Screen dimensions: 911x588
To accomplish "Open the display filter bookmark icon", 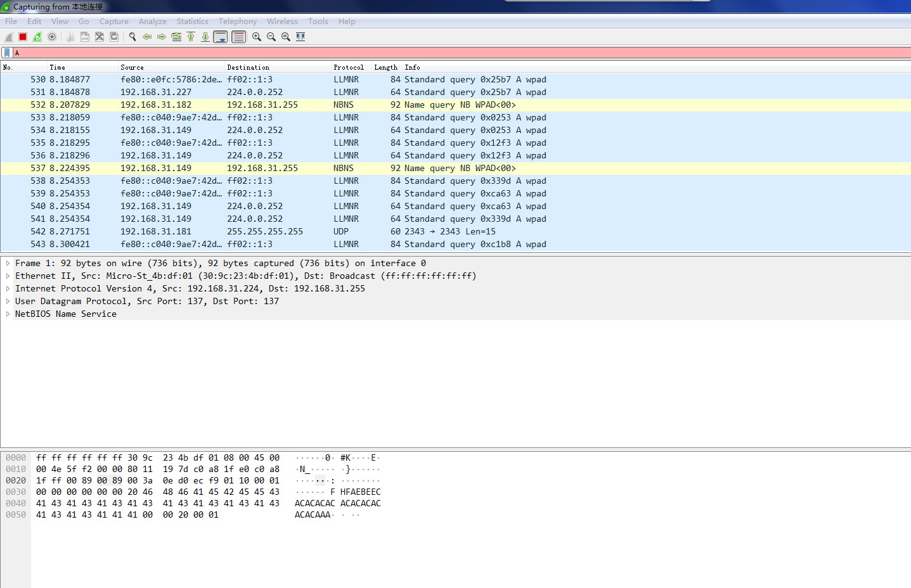I will click(x=7, y=53).
